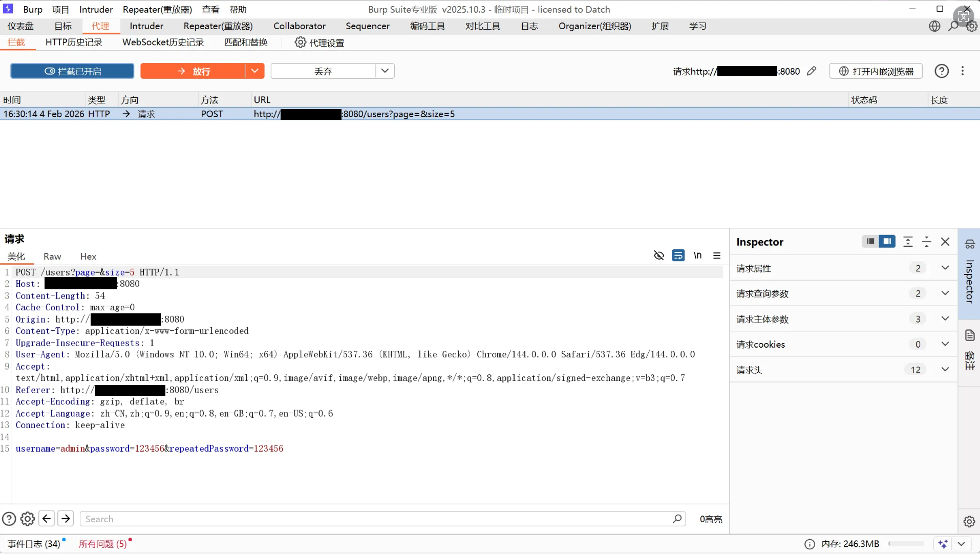Select the intercepted POST /users request row

coord(490,114)
